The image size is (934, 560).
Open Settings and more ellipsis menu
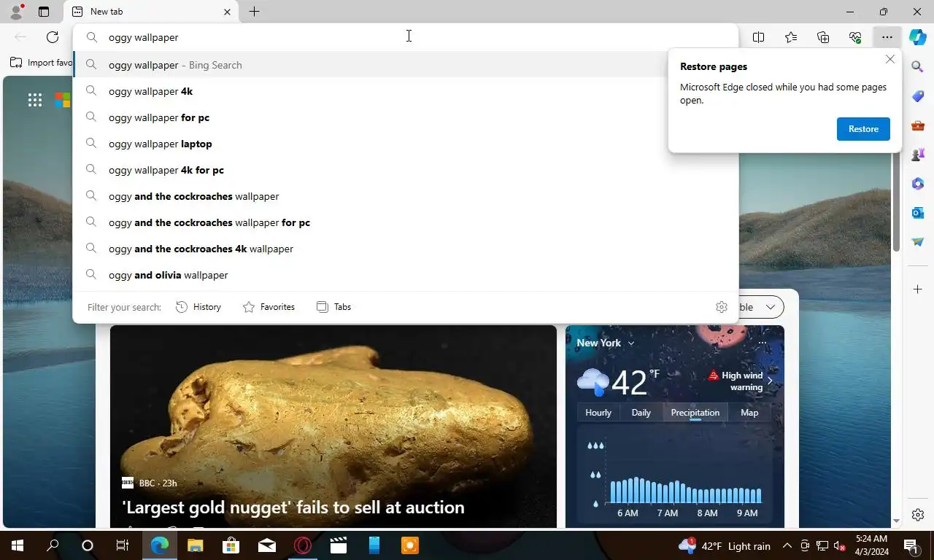pyautogui.click(x=887, y=37)
